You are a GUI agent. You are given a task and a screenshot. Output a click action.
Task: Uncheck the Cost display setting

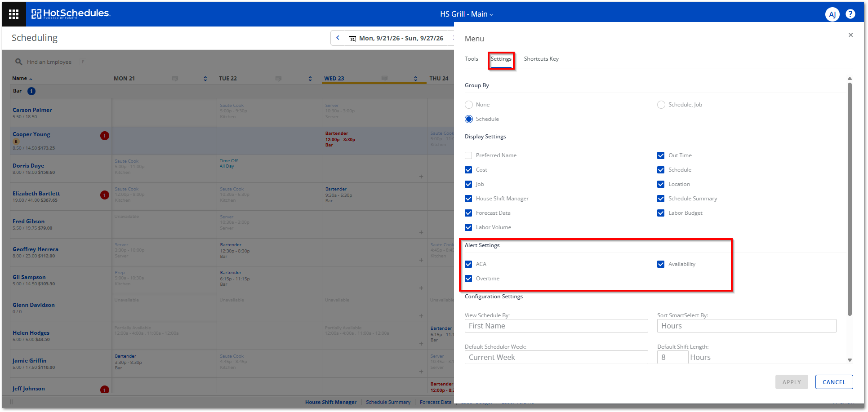point(468,170)
